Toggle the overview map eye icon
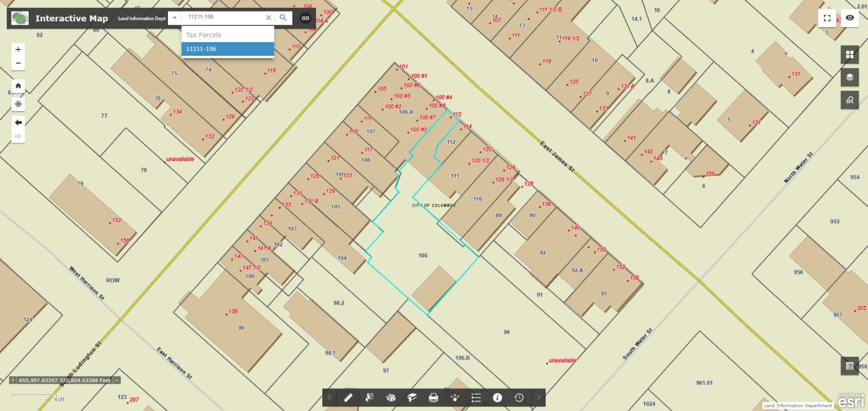The height and width of the screenshot is (411, 868). (x=850, y=18)
